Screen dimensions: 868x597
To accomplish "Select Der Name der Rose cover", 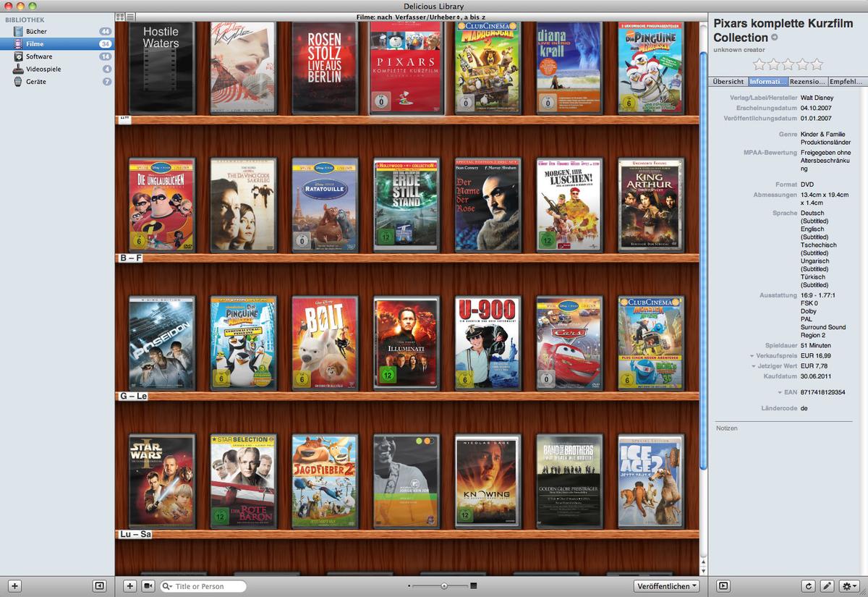I will point(488,206).
